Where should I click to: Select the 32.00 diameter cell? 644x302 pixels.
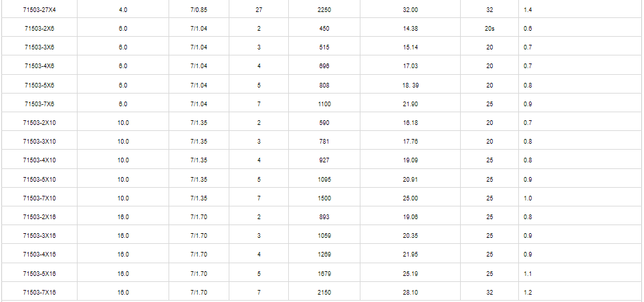pos(411,10)
